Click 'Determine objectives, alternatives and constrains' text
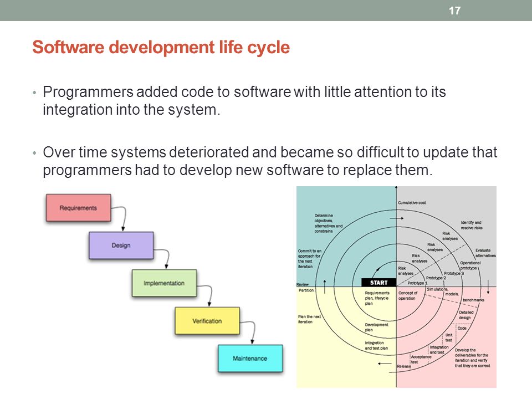 [328, 223]
